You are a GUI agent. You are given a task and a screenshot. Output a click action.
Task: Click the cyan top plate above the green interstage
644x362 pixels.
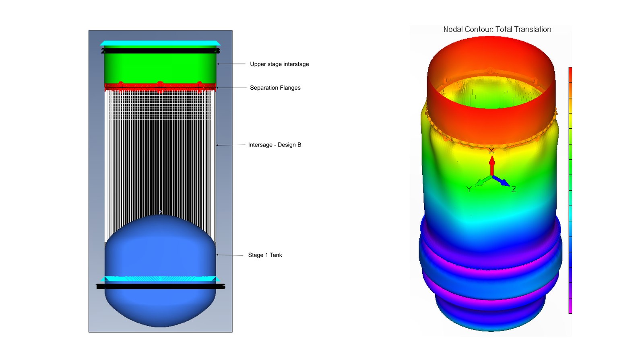[x=160, y=43]
